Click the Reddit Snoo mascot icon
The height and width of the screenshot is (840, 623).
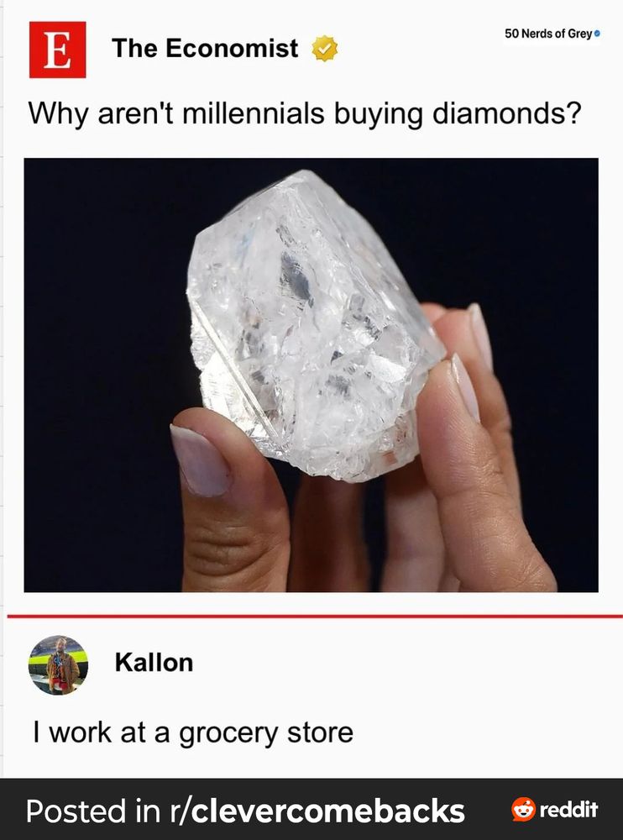(x=523, y=809)
